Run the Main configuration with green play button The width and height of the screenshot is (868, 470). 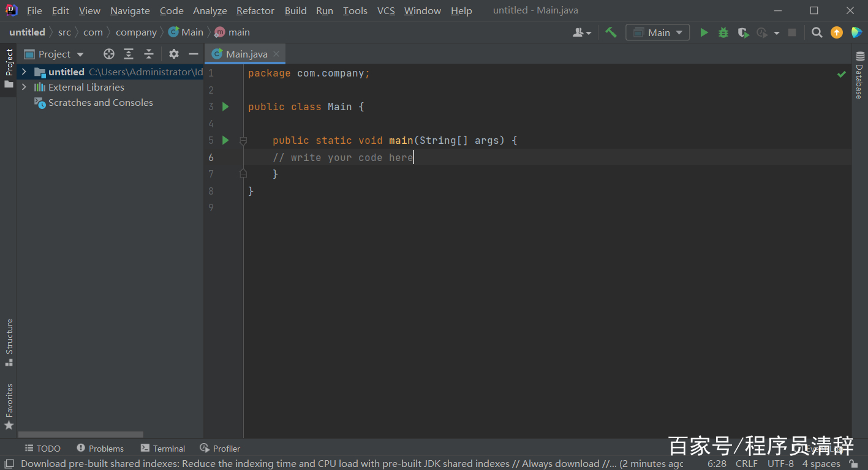coord(704,32)
